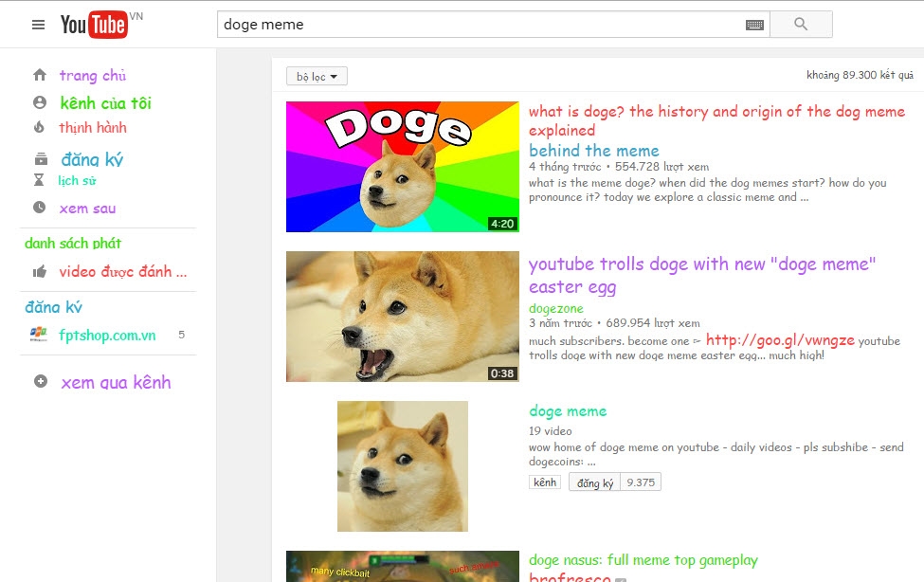Open the on-screen keyboard icon
The height and width of the screenshot is (582, 924).
pyautogui.click(x=754, y=26)
